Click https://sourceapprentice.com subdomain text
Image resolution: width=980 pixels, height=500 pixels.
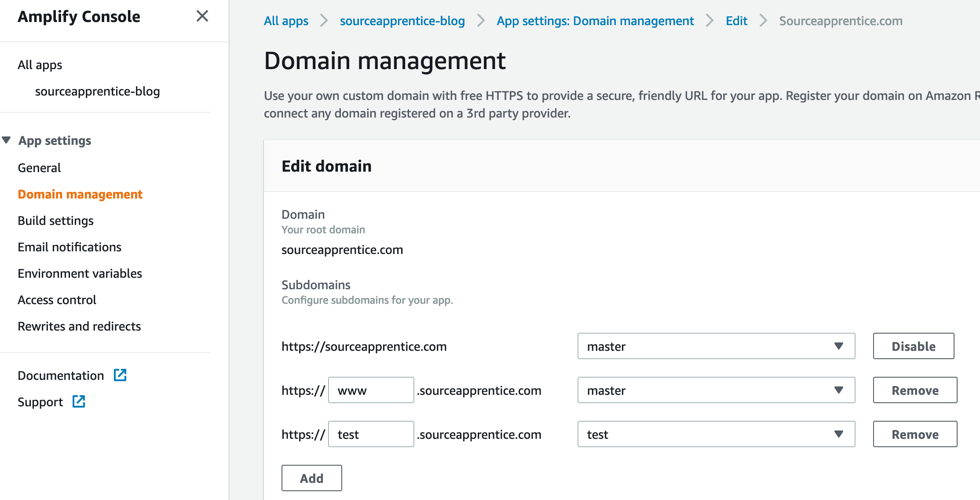pyautogui.click(x=364, y=346)
